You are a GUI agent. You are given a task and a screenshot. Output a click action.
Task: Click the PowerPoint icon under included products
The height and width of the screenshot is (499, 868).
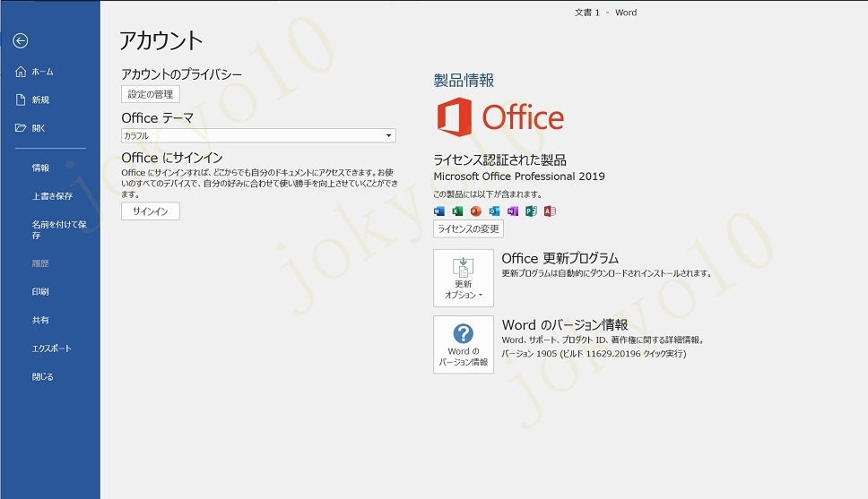pyautogui.click(x=476, y=211)
